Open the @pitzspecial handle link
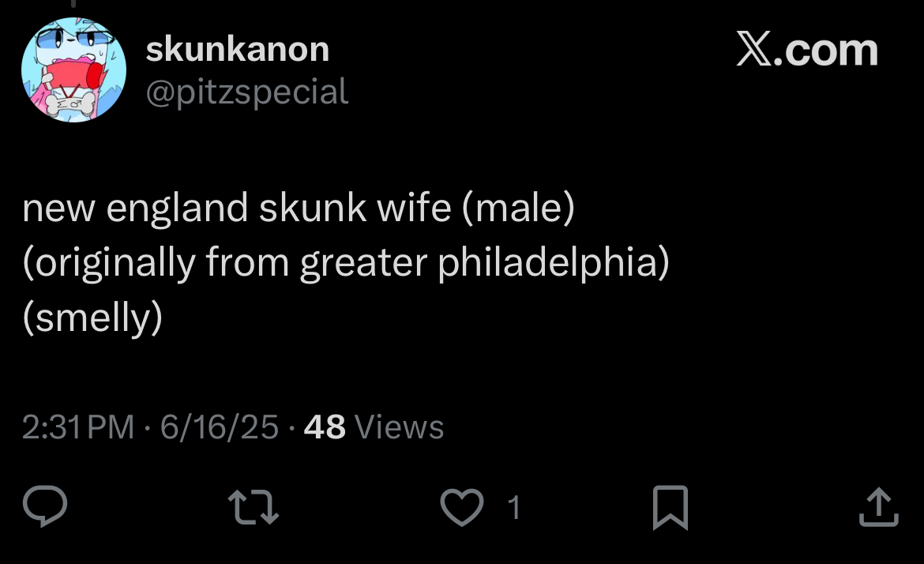 pos(247,92)
